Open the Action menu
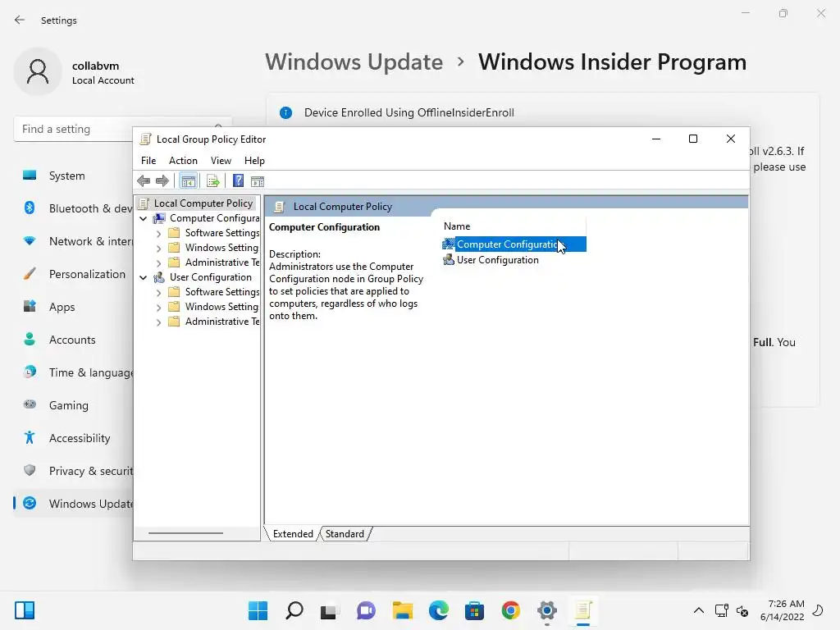 [183, 161]
